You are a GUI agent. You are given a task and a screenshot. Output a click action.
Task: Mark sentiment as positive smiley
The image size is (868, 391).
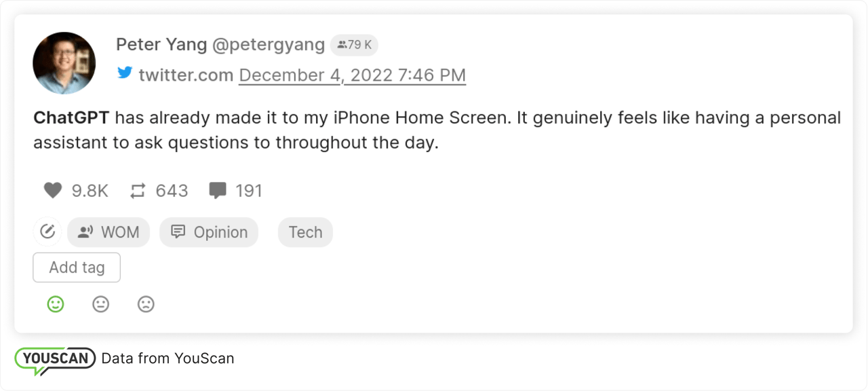click(56, 305)
